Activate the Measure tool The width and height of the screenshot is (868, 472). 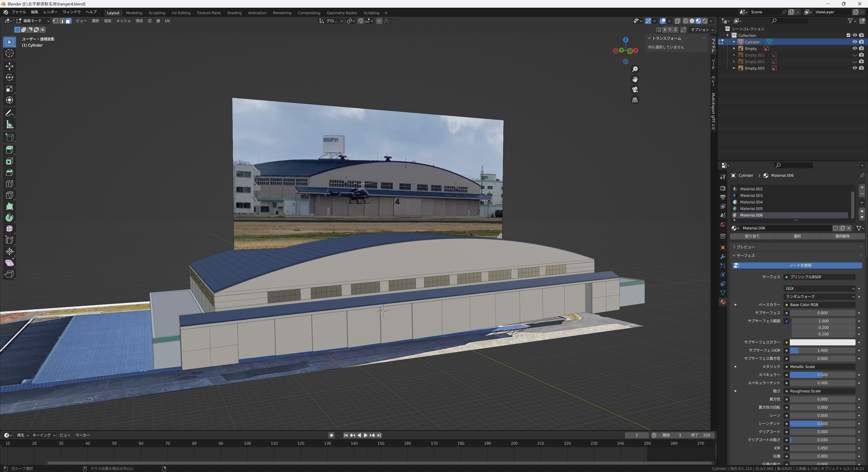click(9, 125)
